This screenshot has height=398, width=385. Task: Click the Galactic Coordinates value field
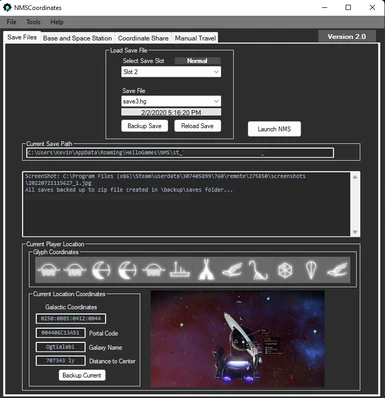71,319
